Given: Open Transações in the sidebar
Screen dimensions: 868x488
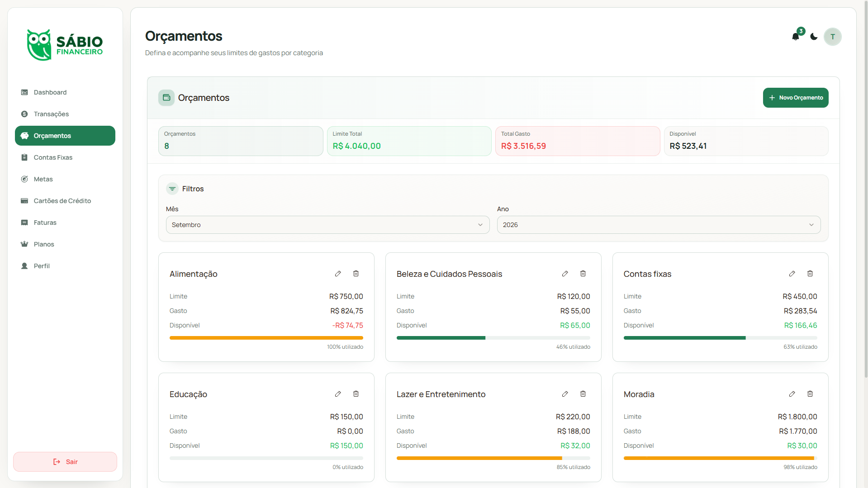Looking at the screenshot, I should tap(65, 114).
